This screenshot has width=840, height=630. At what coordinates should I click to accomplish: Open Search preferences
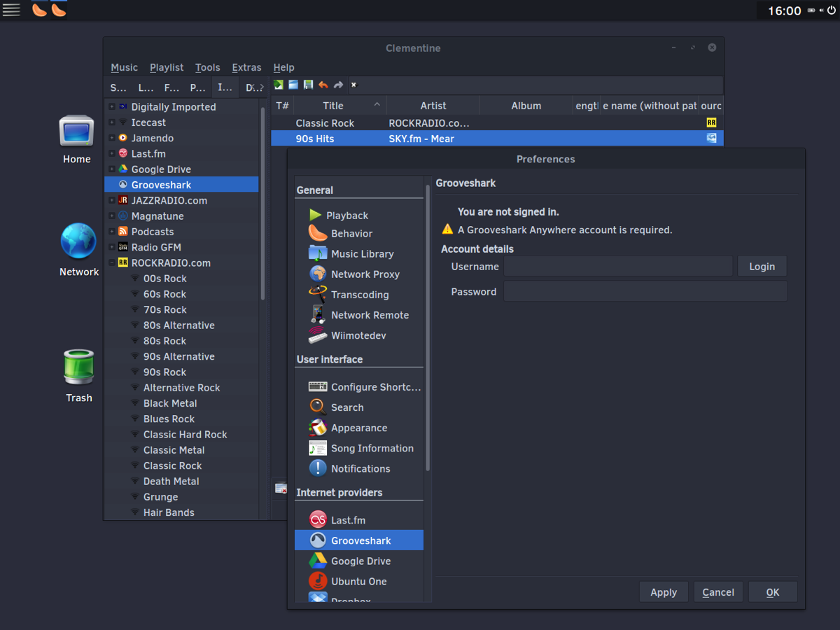click(x=335, y=407)
